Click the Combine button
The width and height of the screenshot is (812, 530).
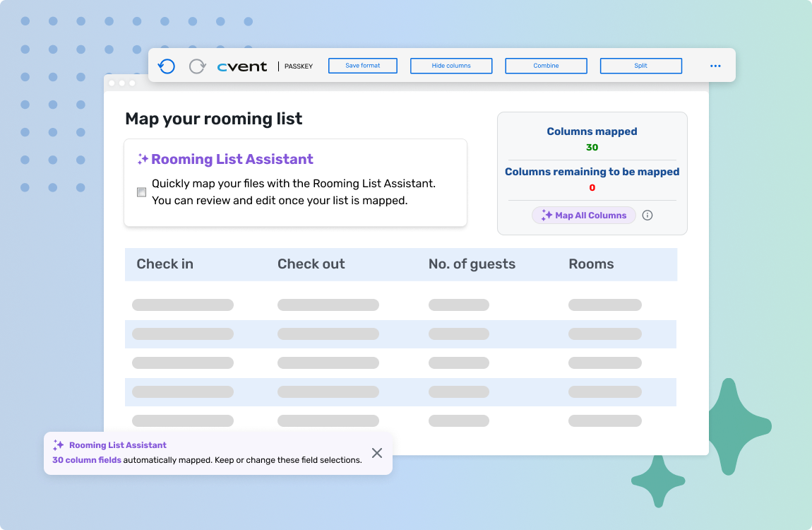[x=546, y=65]
